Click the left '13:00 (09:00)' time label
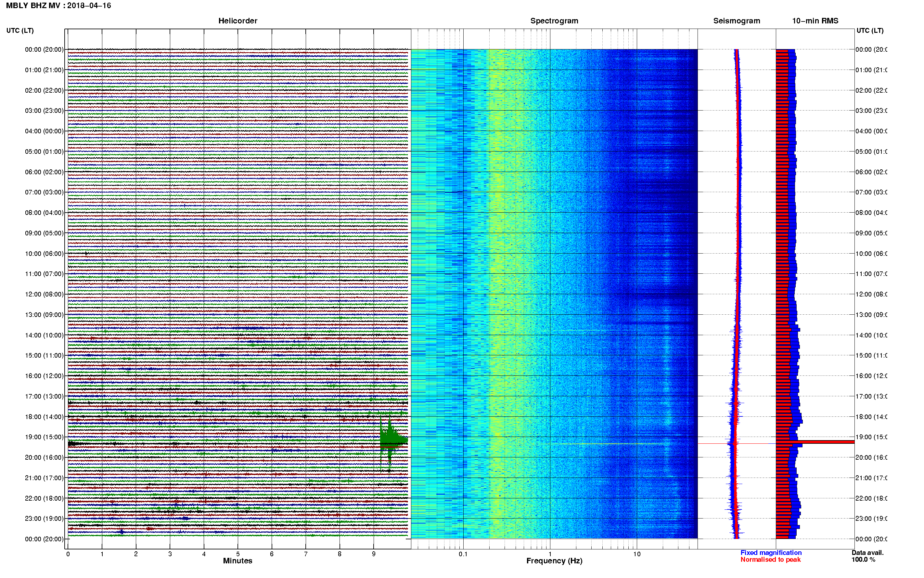The width and height of the screenshot is (924, 578). click(44, 315)
